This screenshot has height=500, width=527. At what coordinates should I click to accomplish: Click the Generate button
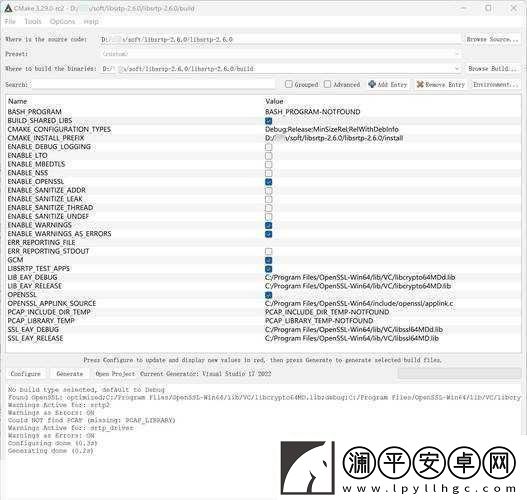click(70, 374)
